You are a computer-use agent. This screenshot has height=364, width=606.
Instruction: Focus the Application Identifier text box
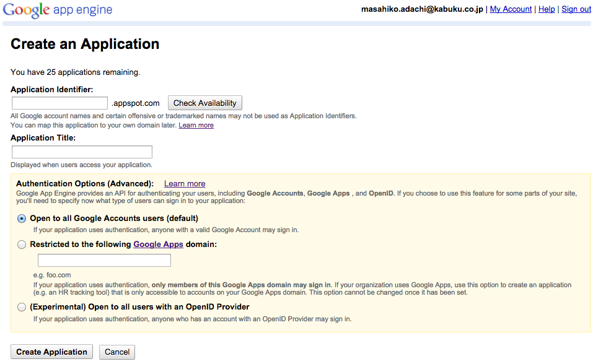[x=59, y=103]
